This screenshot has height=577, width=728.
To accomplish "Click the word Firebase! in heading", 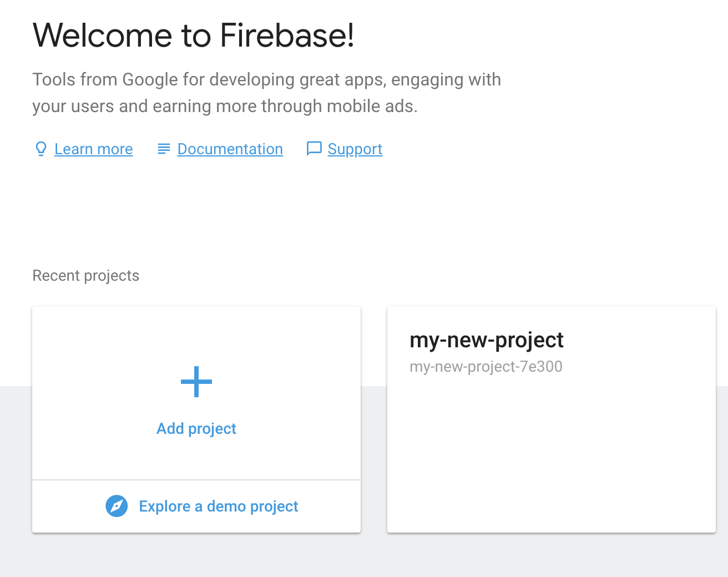I will point(287,36).
